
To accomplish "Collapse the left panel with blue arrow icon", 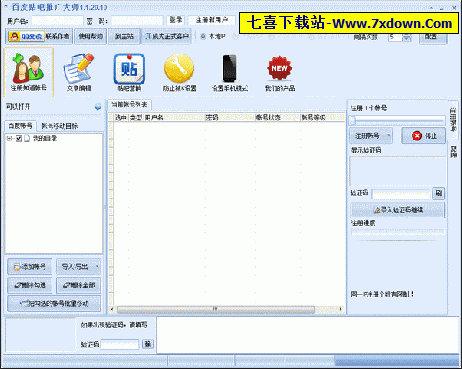I will (98, 107).
